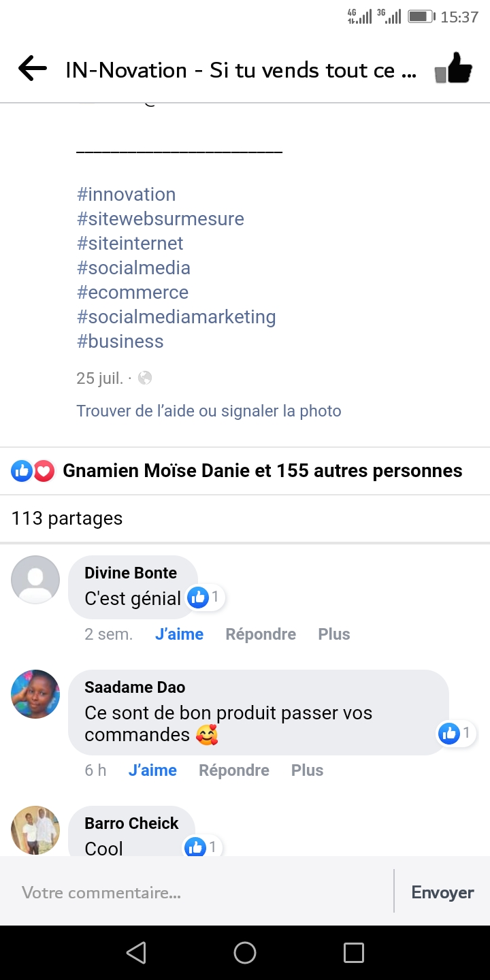
Task: Reply to Saadame Dao's comment
Action: [233, 770]
